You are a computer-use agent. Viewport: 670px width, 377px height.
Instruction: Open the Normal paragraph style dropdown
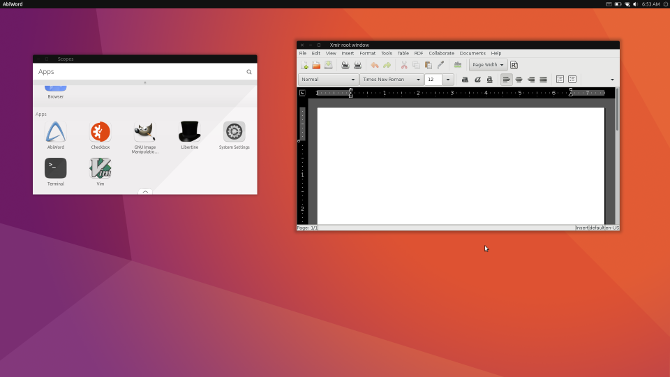pyautogui.click(x=328, y=80)
